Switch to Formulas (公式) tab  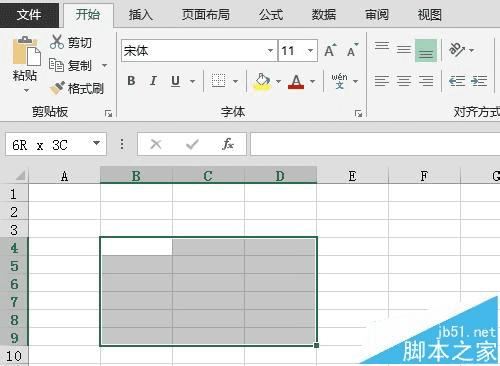tap(271, 15)
